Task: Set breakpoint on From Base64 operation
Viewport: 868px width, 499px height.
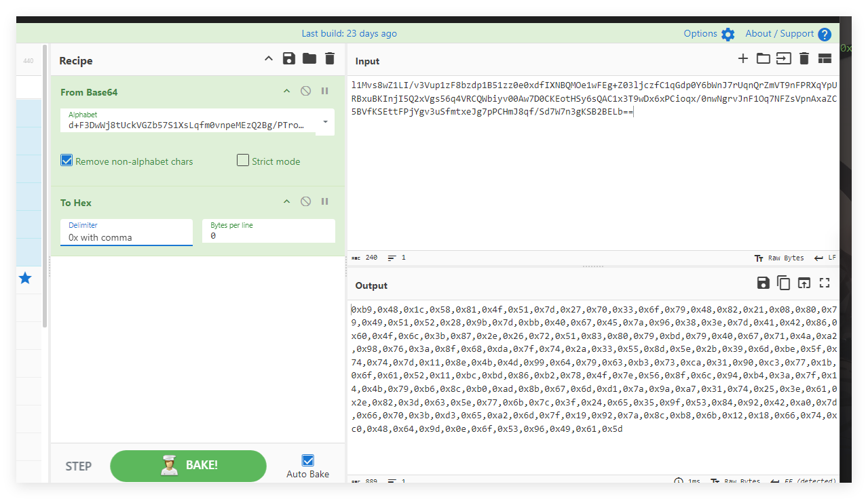Action: pos(324,91)
